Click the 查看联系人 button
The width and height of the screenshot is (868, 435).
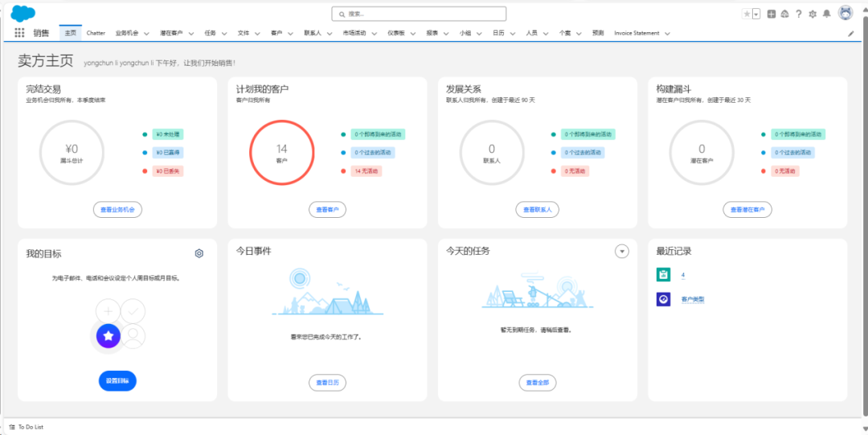click(538, 210)
